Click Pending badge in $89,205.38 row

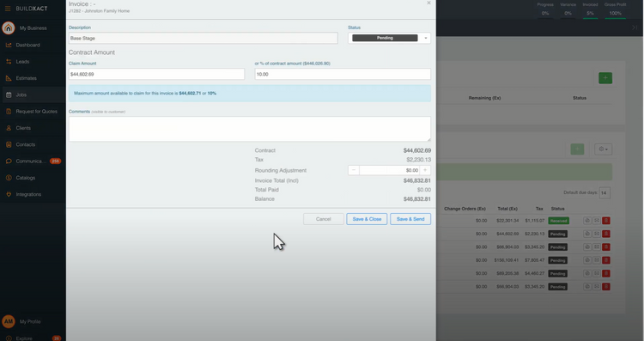click(x=558, y=273)
